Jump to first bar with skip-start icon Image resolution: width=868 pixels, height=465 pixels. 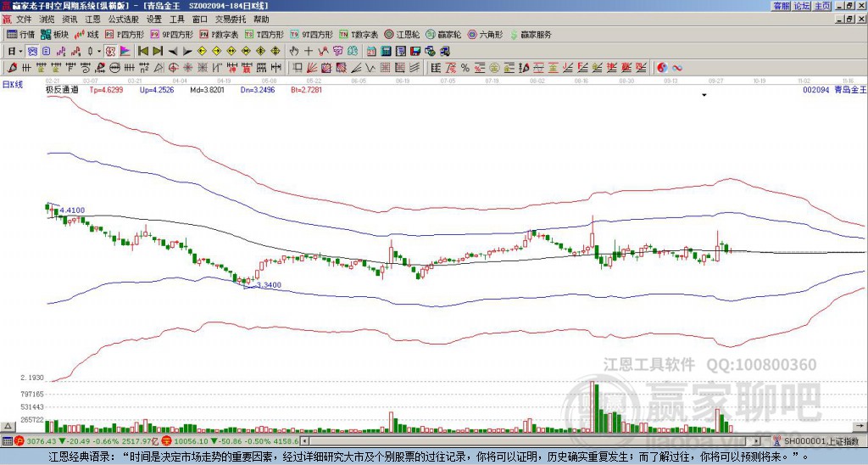143,52
